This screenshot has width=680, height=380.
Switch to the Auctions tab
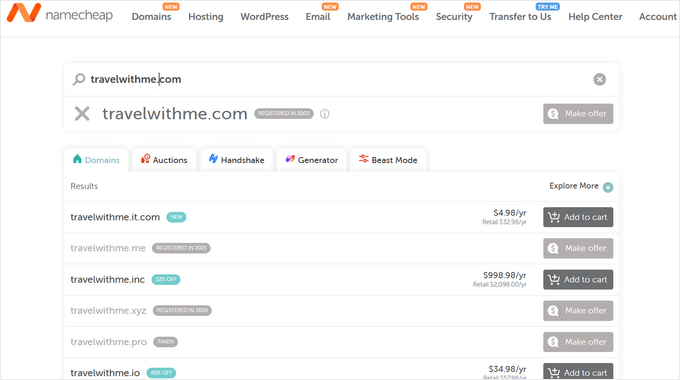pos(164,160)
